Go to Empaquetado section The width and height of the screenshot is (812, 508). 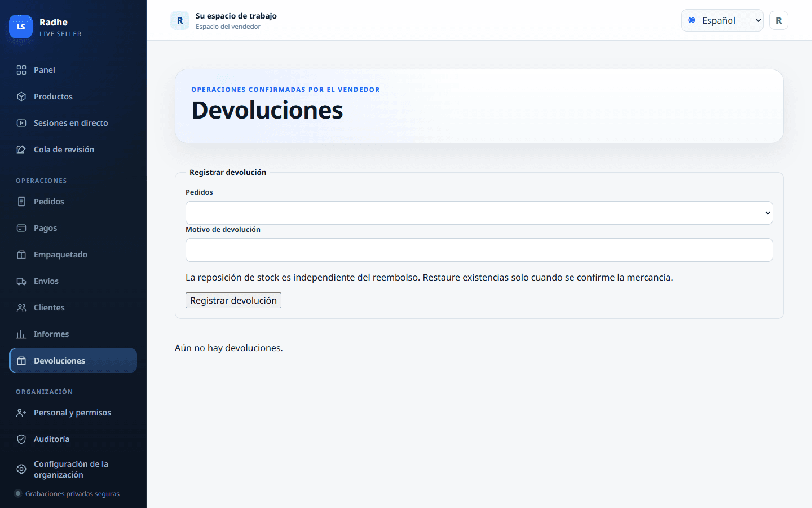click(x=73, y=255)
